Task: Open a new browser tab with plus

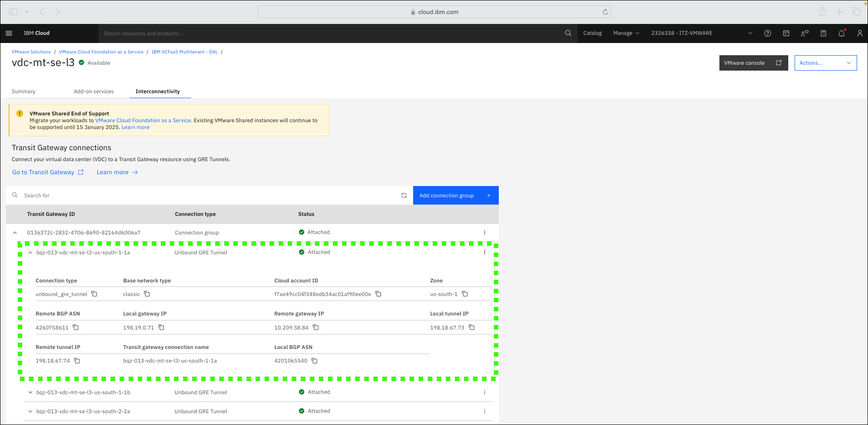Action: (839, 12)
